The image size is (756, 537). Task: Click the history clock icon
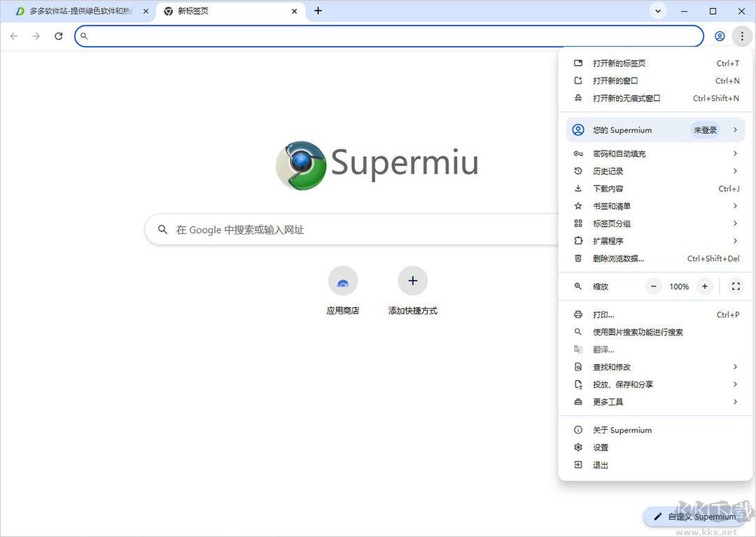pos(578,171)
